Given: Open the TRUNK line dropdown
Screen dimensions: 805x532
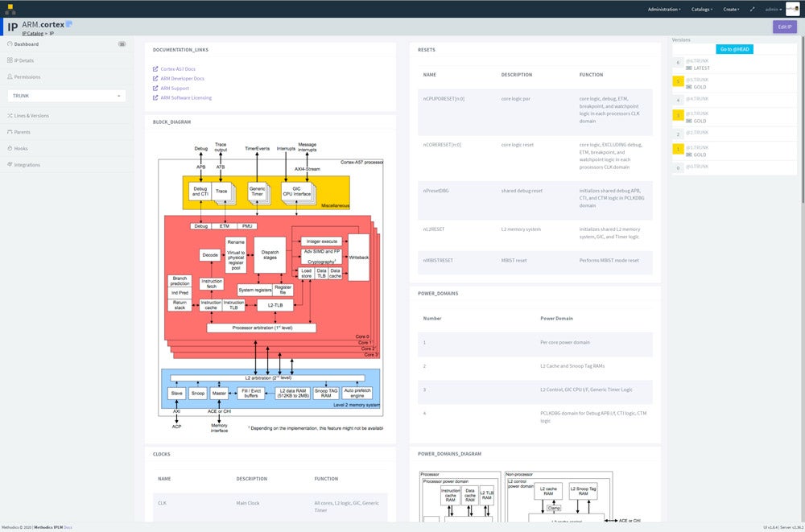Looking at the screenshot, I should tap(67, 96).
